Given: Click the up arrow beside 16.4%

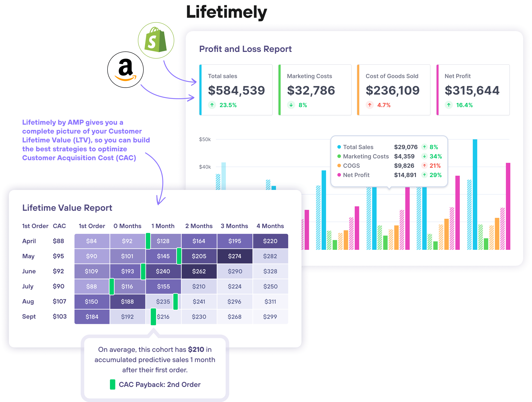Looking at the screenshot, I should coord(449,105).
